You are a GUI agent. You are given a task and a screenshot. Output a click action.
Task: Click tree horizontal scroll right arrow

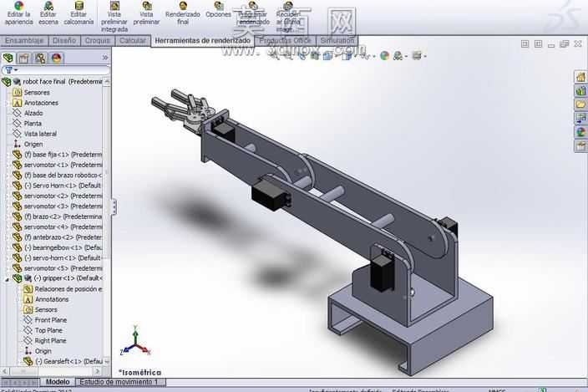[x=98, y=371]
